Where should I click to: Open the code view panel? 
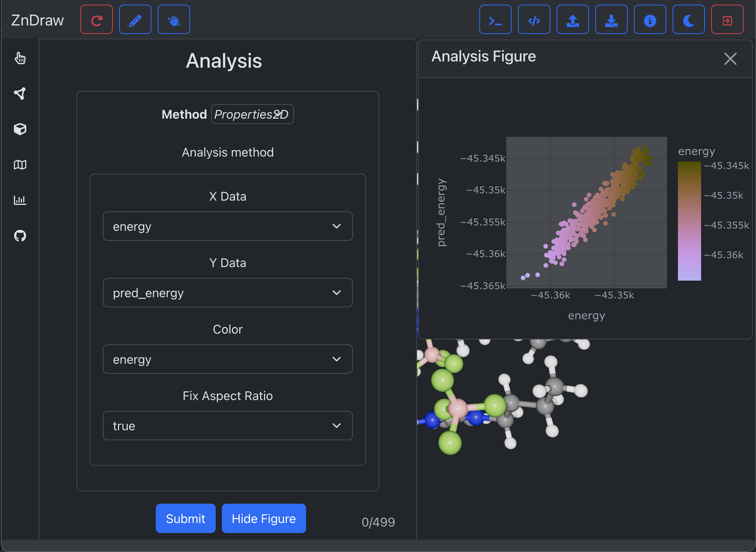(x=533, y=21)
